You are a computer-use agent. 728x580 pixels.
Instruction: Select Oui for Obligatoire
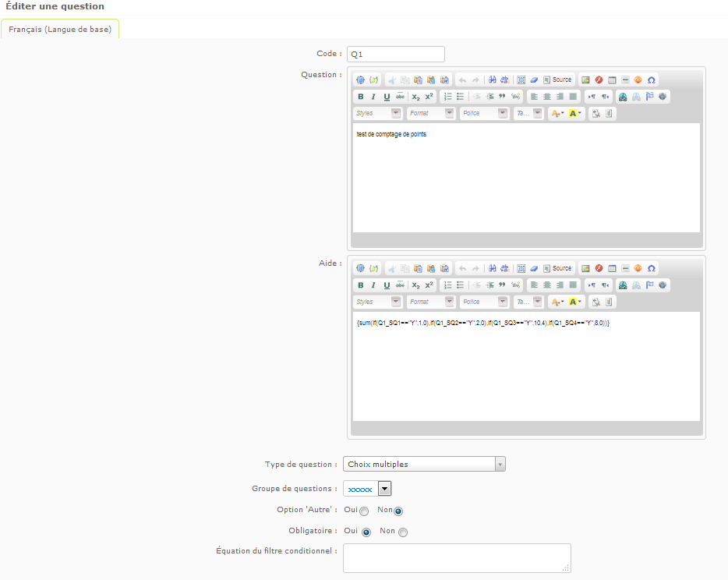coord(366,532)
